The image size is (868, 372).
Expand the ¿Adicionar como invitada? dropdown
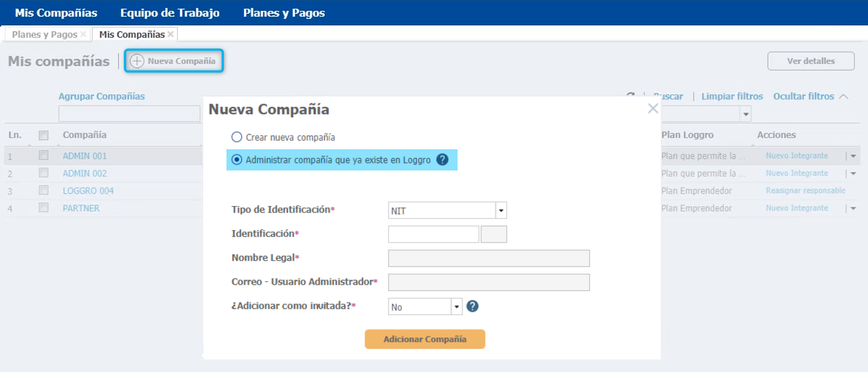click(x=457, y=307)
